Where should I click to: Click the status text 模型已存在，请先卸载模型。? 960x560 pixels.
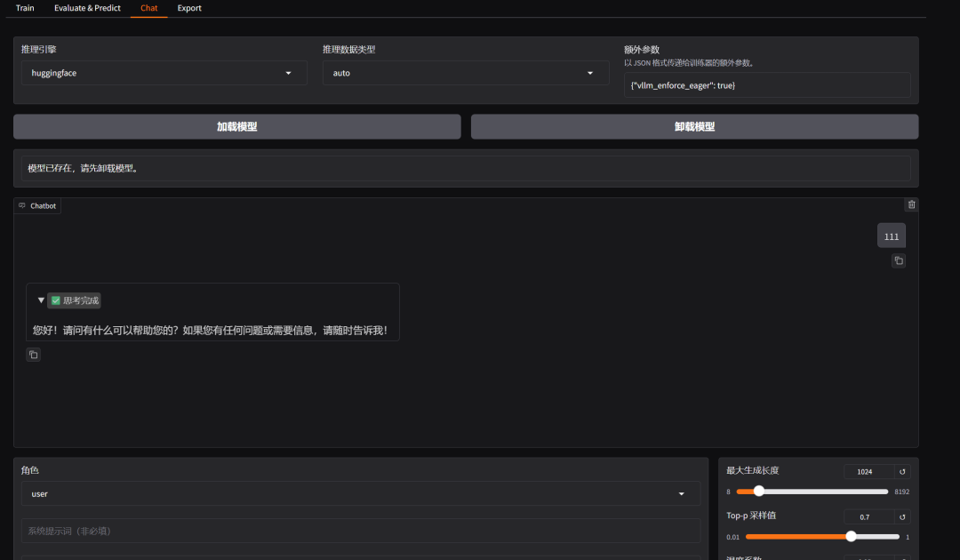tap(84, 168)
